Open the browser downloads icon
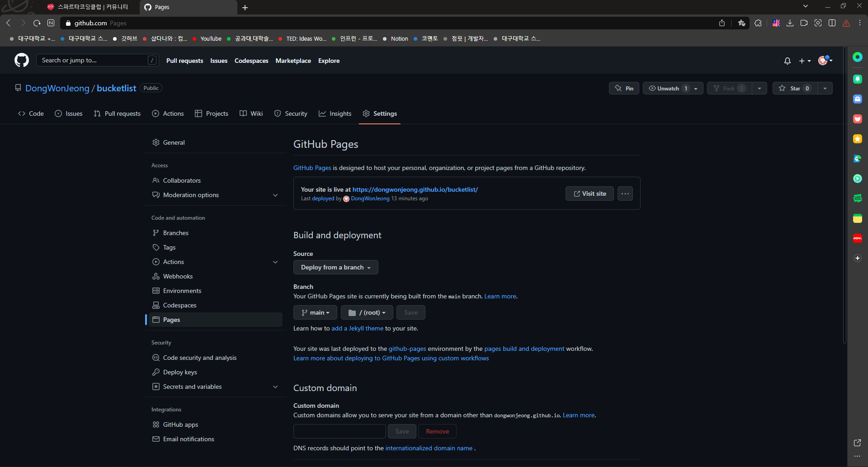The width and height of the screenshot is (868, 467). click(790, 23)
